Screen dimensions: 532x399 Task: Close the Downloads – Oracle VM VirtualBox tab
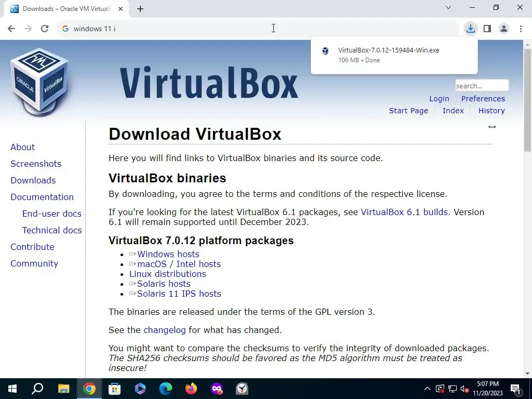point(121,9)
